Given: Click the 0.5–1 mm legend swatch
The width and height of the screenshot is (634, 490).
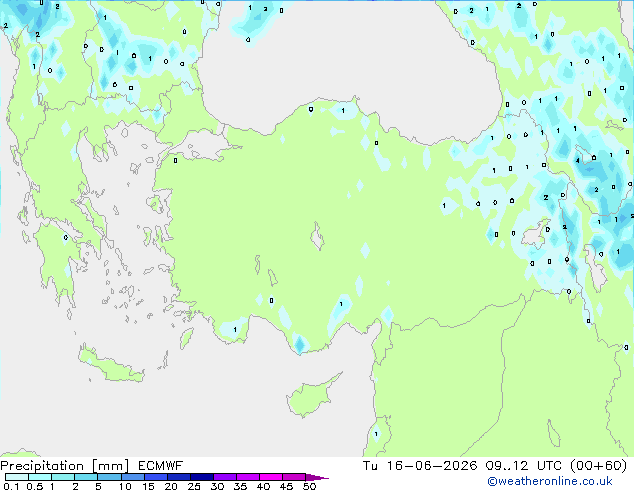Looking at the screenshot, I should [x=40, y=477].
